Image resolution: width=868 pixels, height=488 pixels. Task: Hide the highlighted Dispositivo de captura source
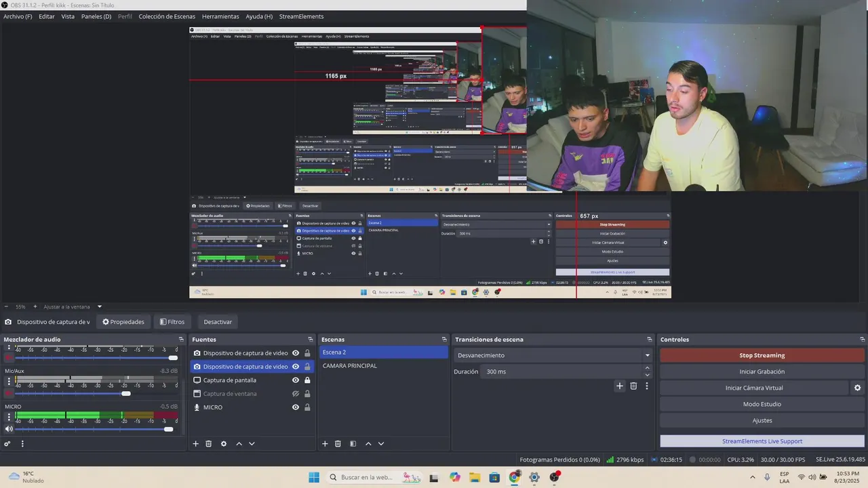click(x=296, y=367)
